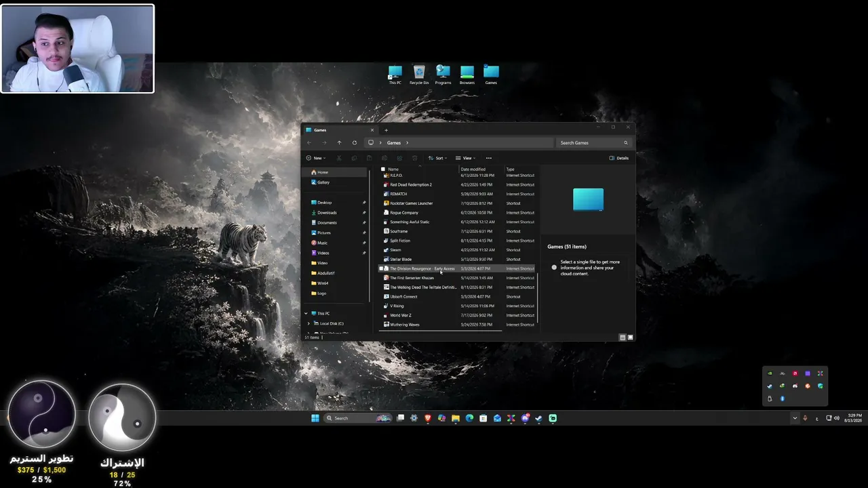
Task: Click the Split Fiction file icon
Action: pyautogui.click(x=387, y=241)
